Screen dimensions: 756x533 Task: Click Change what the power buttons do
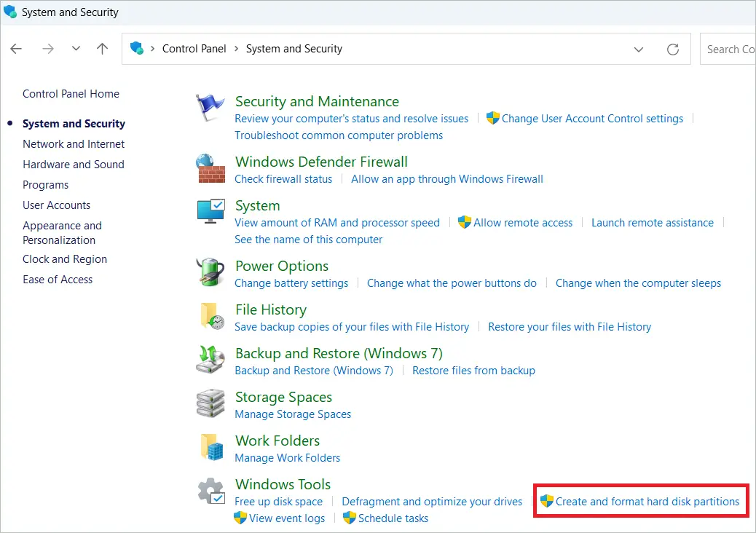point(452,283)
